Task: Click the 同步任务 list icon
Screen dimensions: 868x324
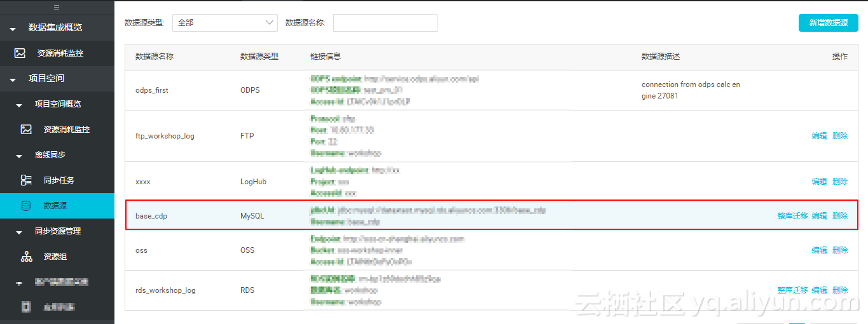Action: [x=26, y=180]
